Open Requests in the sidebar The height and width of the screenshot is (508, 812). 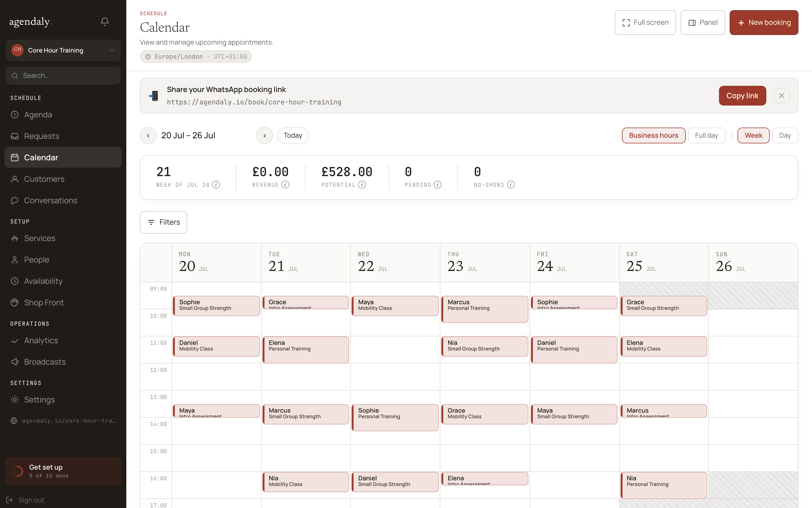pos(63,136)
